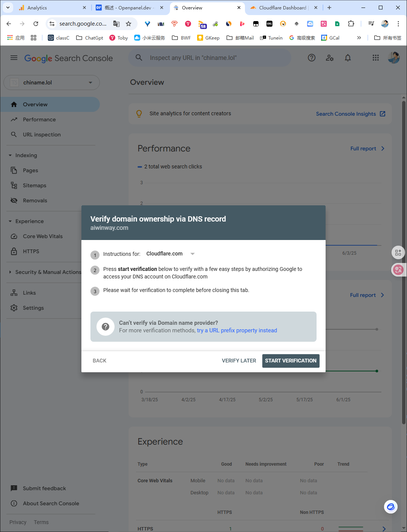Click the Terms footer link
This screenshot has height=532, width=407.
[x=41, y=522]
